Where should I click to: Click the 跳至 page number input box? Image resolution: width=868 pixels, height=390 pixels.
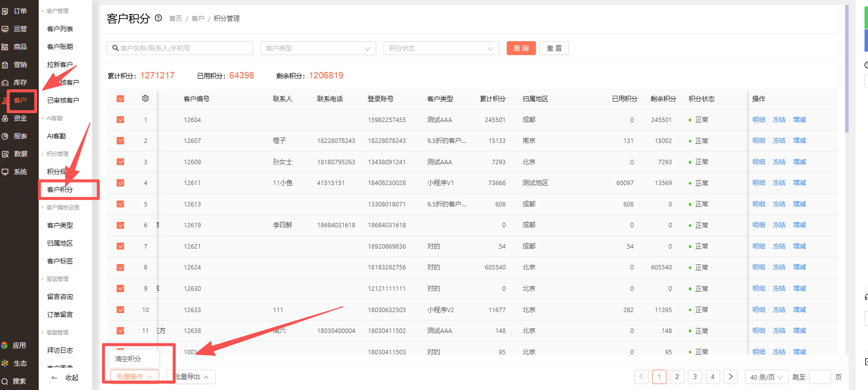point(820,377)
